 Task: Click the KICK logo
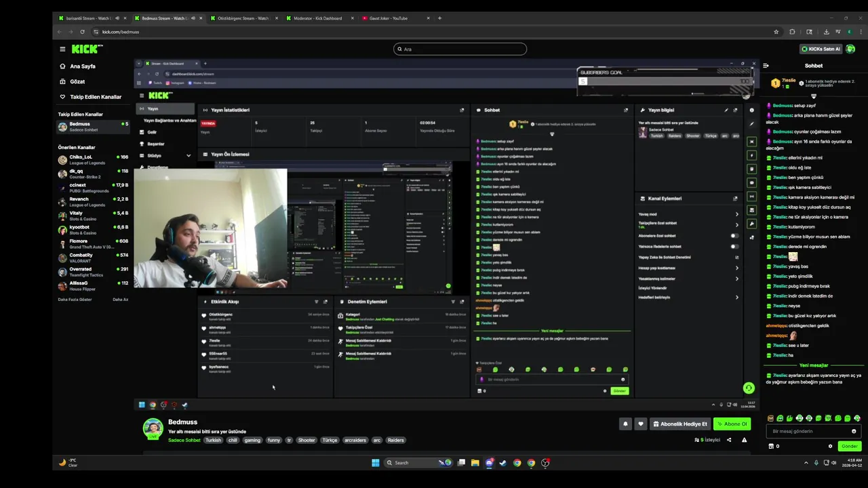click(x=87, y=49)
